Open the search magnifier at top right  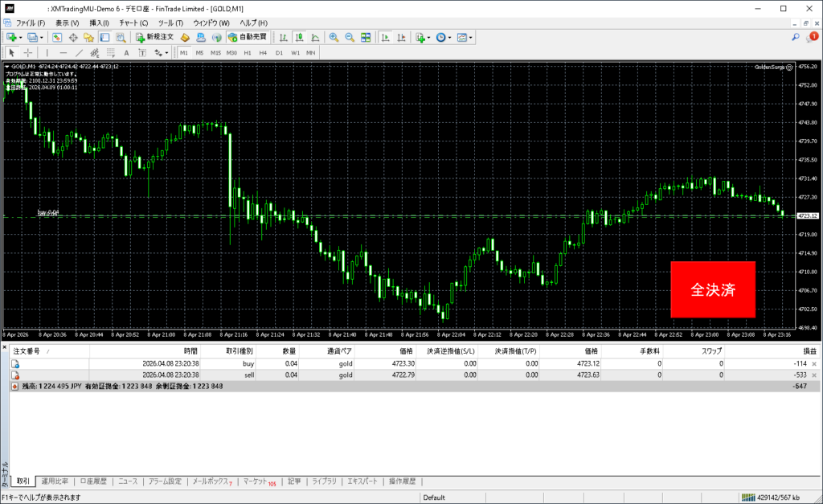pos(795,37)
